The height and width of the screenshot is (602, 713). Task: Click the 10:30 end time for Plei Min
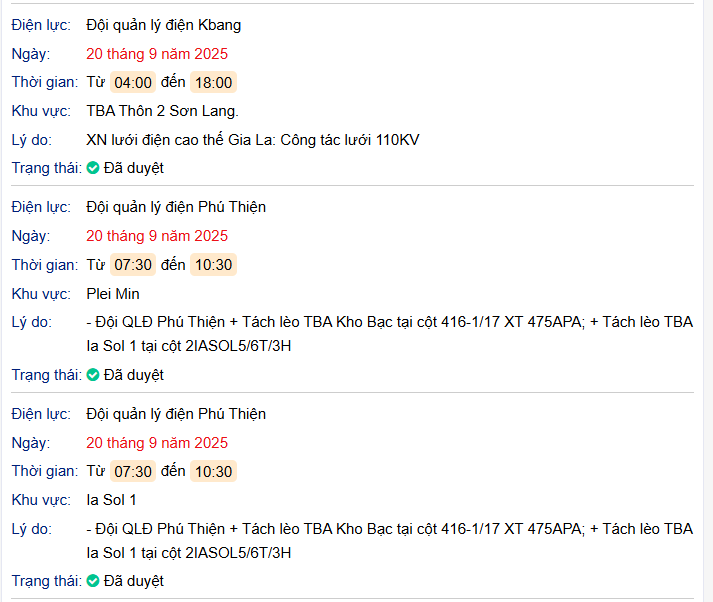[x=213, y=265]
